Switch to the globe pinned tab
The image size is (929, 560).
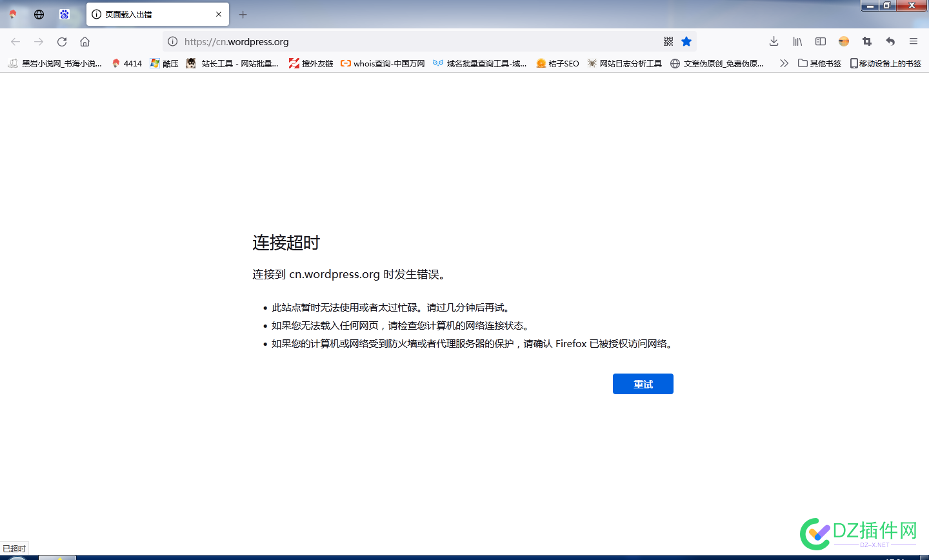click(x=39, y=14)
